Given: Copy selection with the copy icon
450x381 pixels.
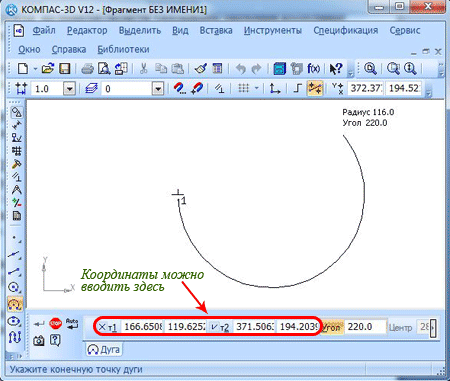Looking at the screenshot, I should coord(161,69).
